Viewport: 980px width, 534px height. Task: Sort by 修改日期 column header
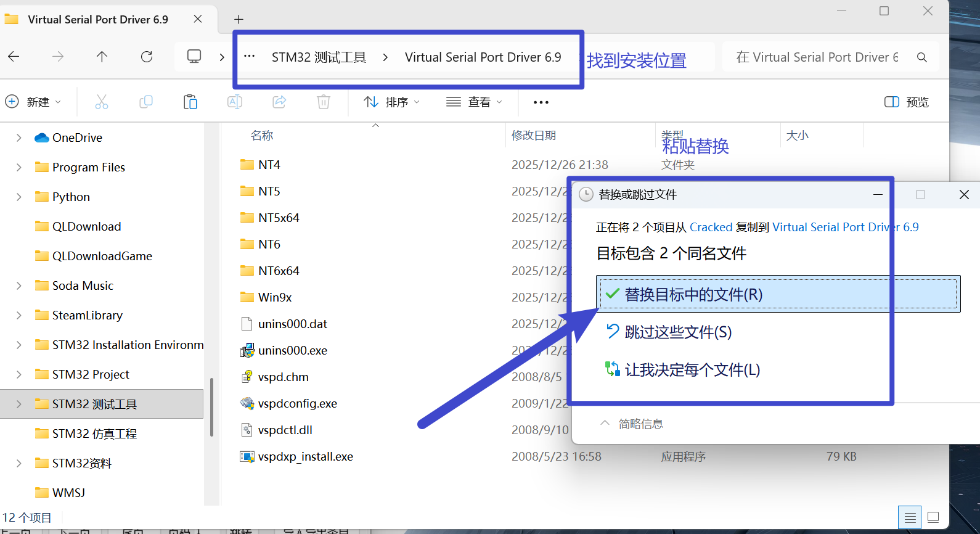coord(534,136)
